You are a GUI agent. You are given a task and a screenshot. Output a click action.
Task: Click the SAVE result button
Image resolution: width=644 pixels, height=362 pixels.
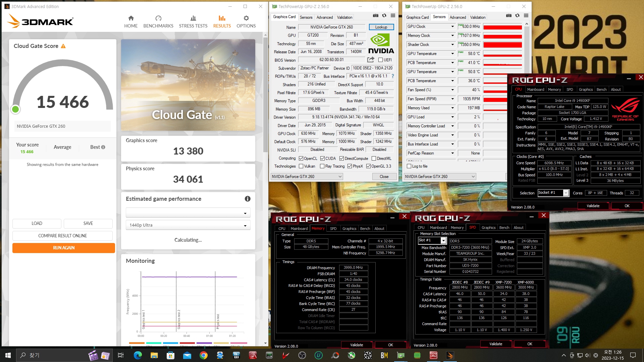click(x=88, y=224)
